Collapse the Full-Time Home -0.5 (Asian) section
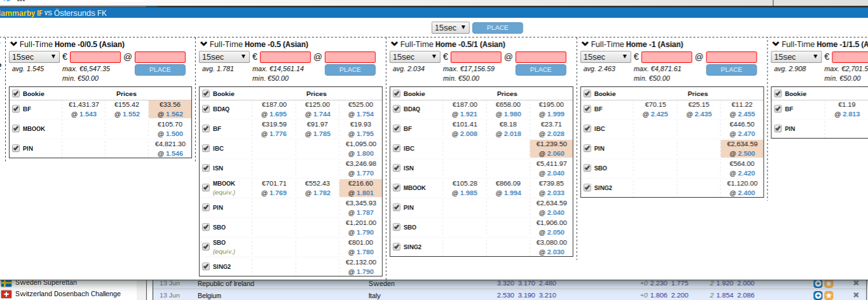The width and height of the screenshot is (868, 300). [204, 44]
